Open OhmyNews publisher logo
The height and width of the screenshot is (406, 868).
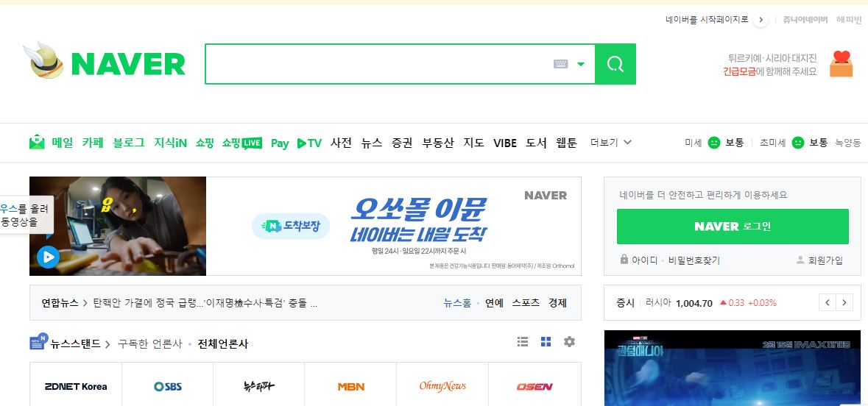(x=442, y=387)
